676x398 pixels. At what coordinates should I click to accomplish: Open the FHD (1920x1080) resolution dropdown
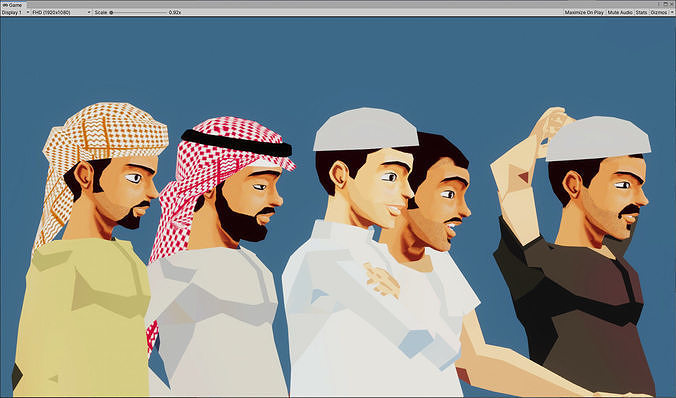tap(62, 13)
